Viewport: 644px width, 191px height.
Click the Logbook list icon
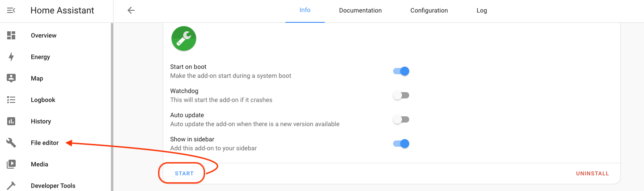11,100
